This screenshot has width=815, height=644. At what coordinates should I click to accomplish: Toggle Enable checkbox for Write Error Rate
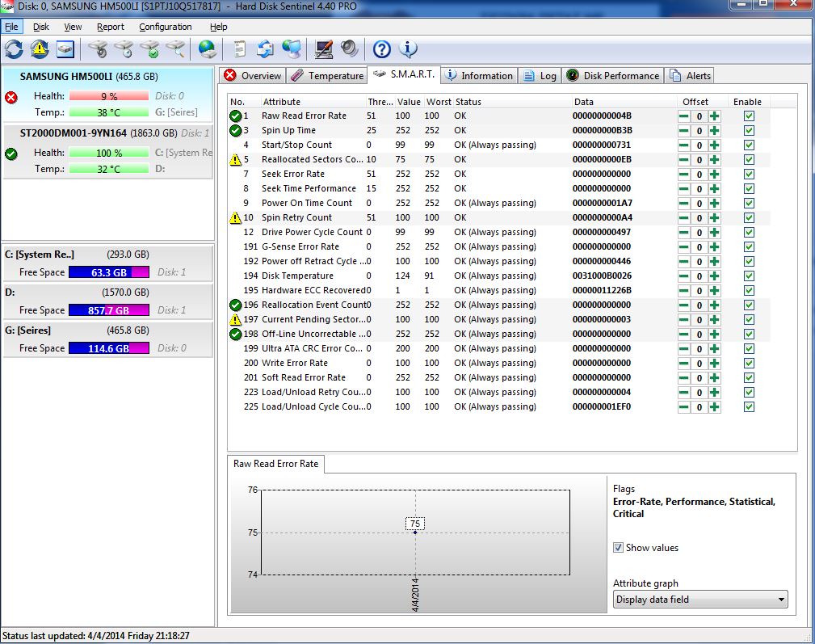pos(749,364)
